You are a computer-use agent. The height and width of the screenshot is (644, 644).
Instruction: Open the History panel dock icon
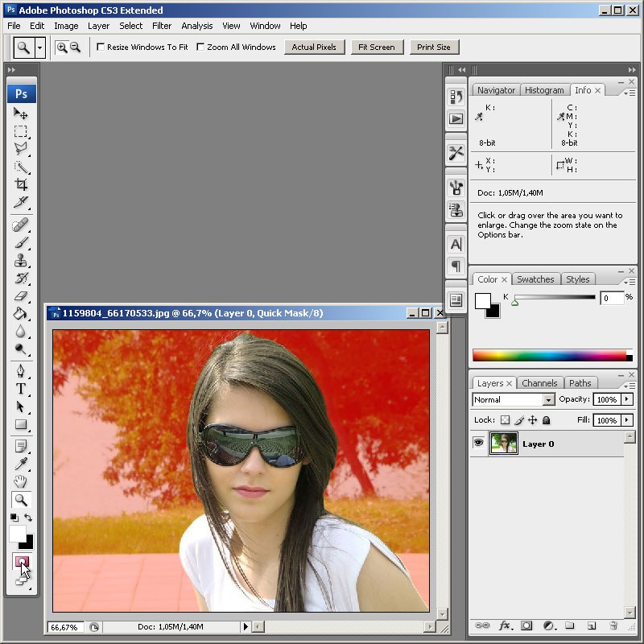coord(456,97)
